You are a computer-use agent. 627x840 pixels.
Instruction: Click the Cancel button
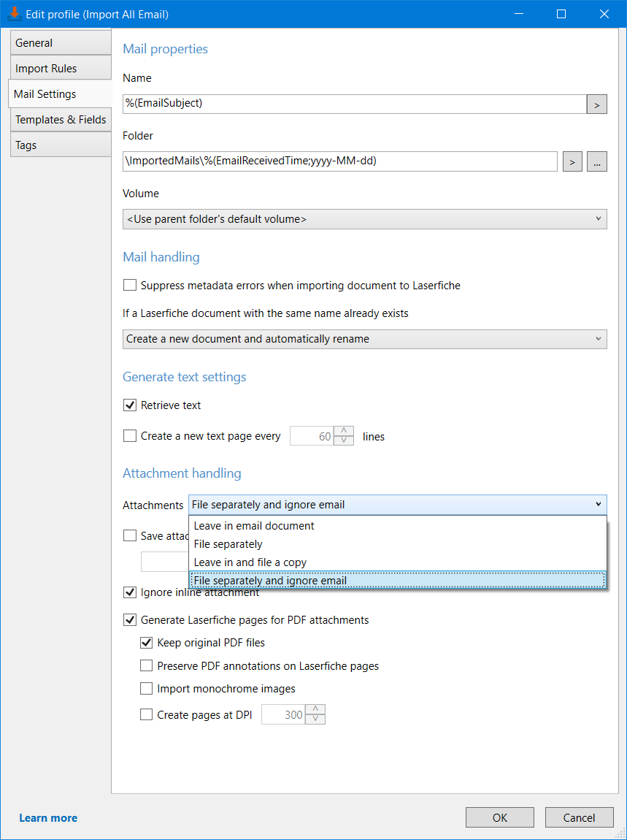pyautogui.click(x=579, y=817)
